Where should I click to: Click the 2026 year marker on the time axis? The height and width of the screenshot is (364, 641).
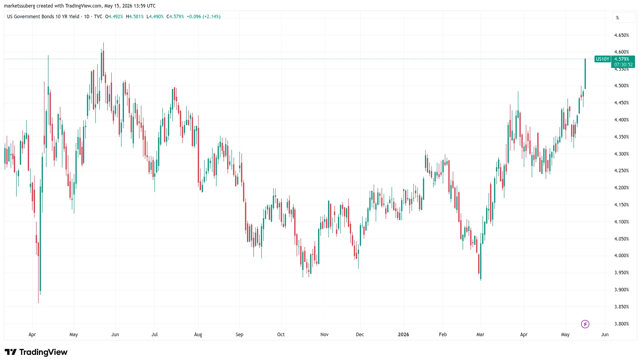[404, 335]
